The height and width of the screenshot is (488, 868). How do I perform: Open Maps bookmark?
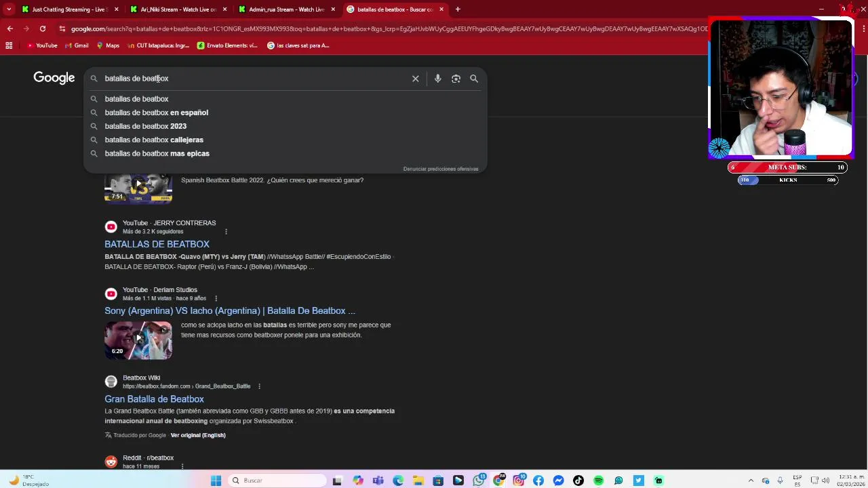click(108, 45)
